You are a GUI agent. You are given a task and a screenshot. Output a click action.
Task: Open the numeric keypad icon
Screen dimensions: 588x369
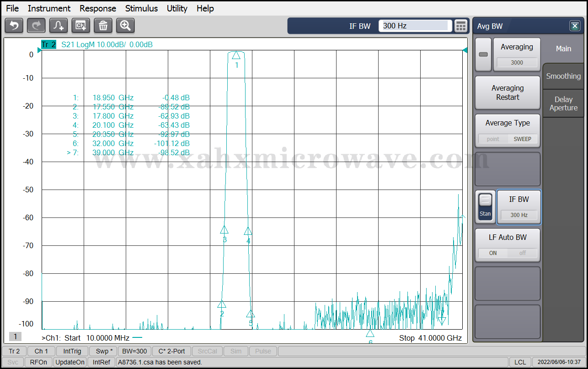click(461, 26)
